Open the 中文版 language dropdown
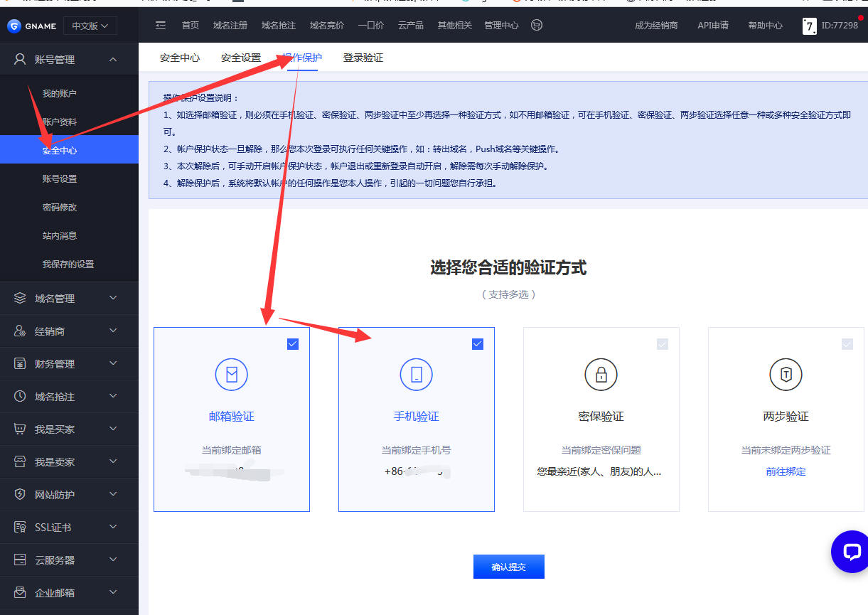868x615 pixels. click(x=90, y=26)
